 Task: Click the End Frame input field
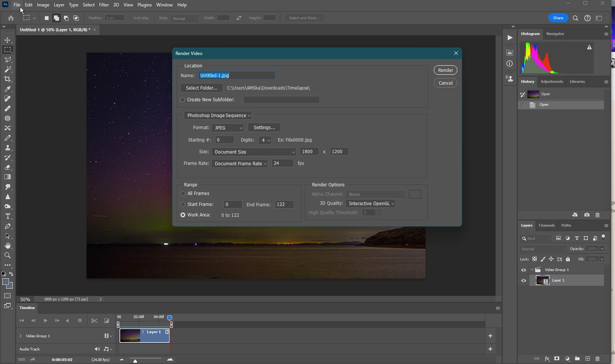(284, 204)
